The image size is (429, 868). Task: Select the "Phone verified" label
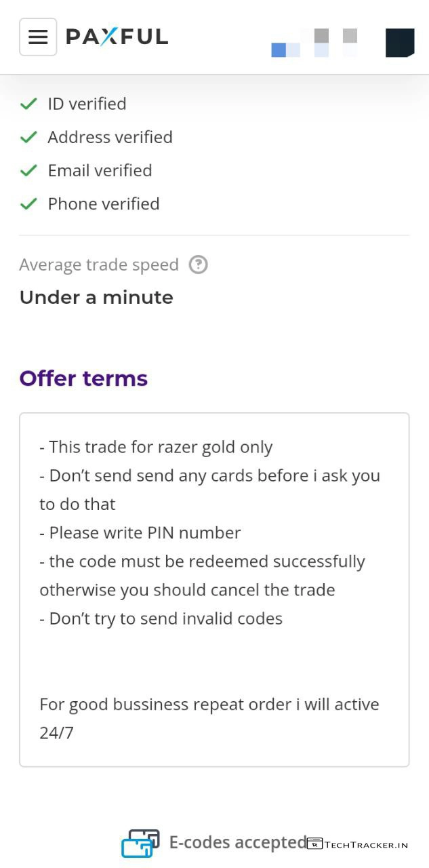coord(103,203)
